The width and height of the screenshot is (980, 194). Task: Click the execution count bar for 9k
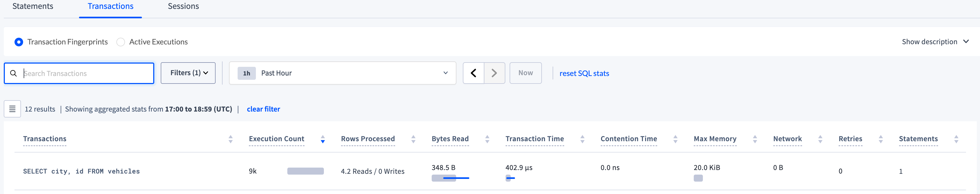pos(306,171)
